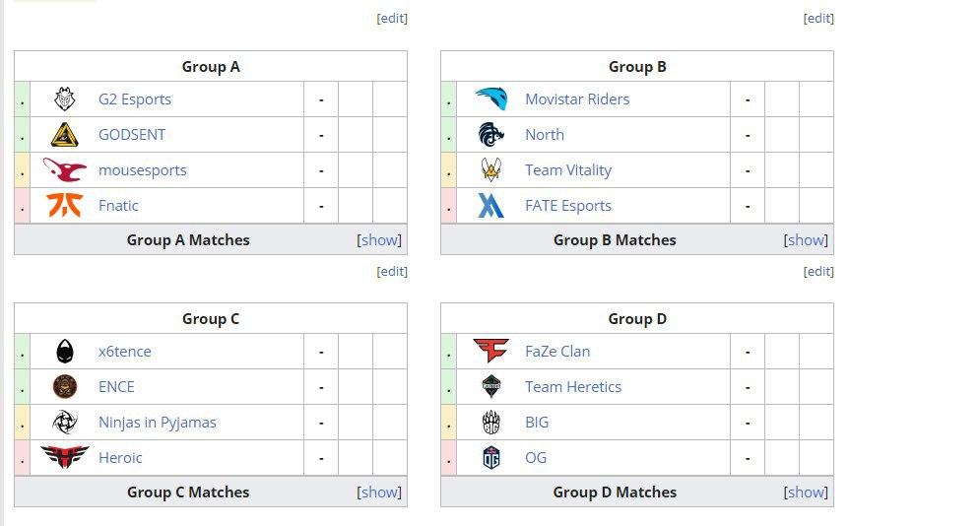Click the edit link above Group D
The height and width of the screenshot is (526, 980).
click(818, 271)
